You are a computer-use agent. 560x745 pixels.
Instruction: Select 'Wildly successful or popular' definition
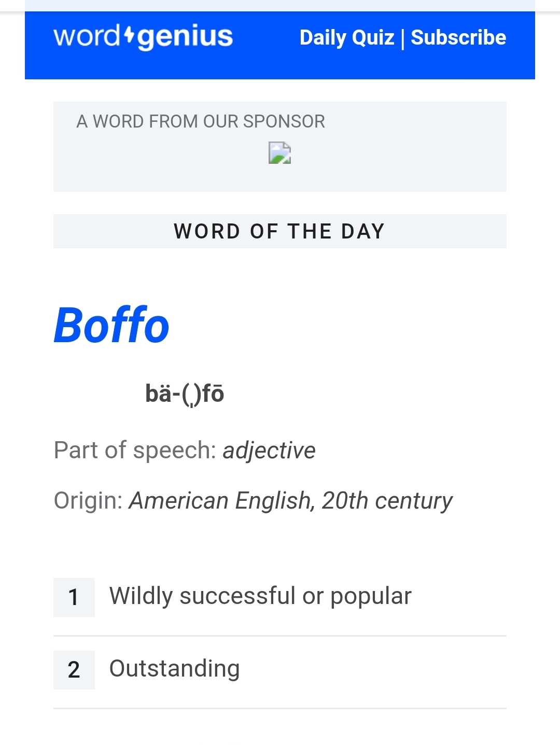[x=260, y=596]
